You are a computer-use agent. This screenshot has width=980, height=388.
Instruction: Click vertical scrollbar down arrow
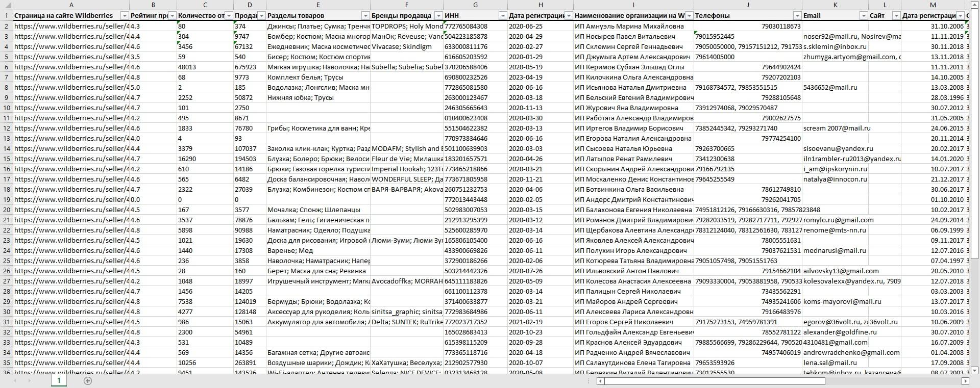[974, 370]
